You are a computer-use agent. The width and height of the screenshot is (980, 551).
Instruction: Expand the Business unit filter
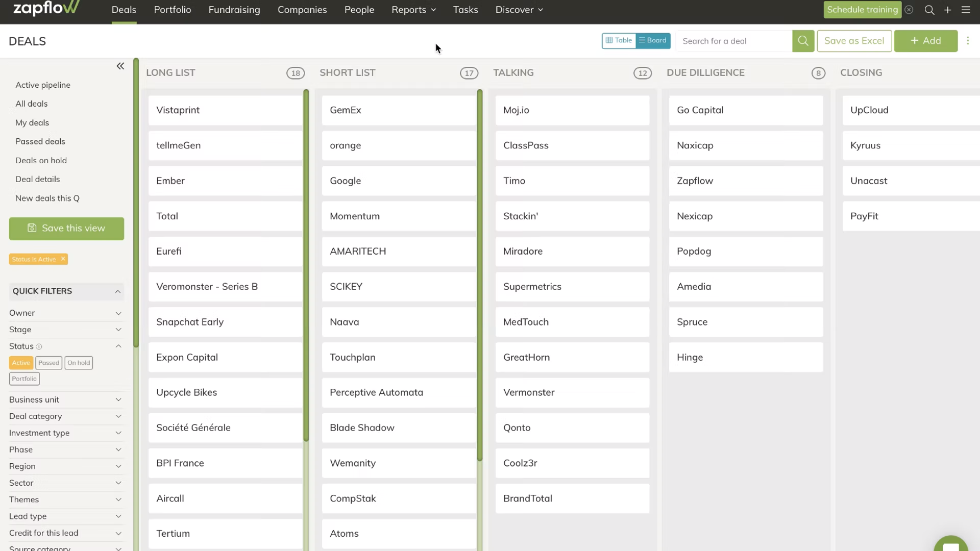pyautogui.click(x=66, y=399)
